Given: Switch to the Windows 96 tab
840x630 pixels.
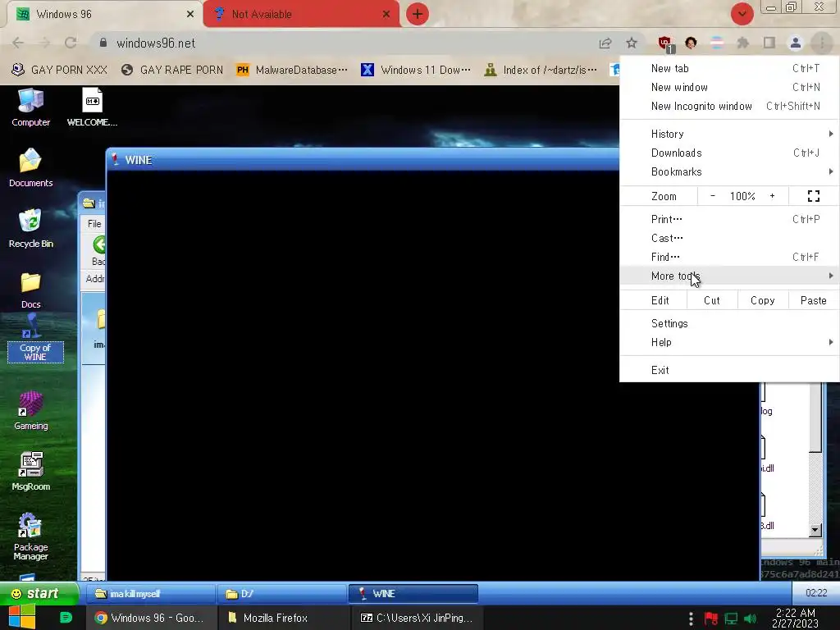Looking at the screenshot, I should click(x=102, y=15).
